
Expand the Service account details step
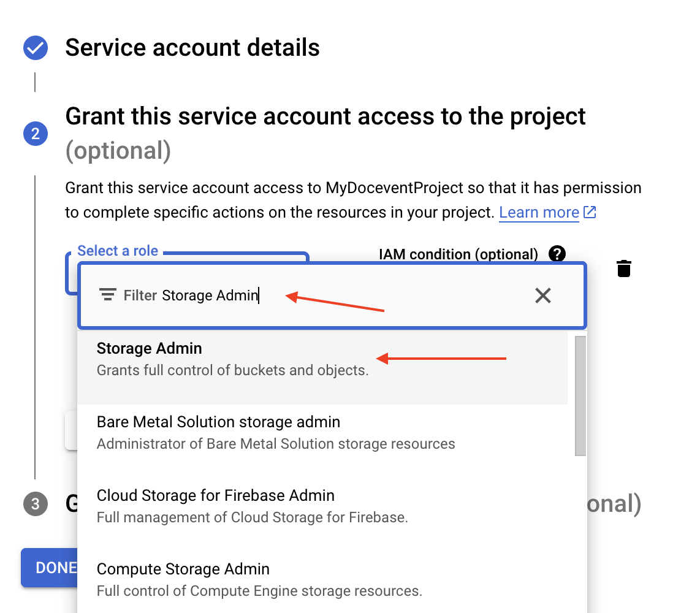tap(192, 48)
